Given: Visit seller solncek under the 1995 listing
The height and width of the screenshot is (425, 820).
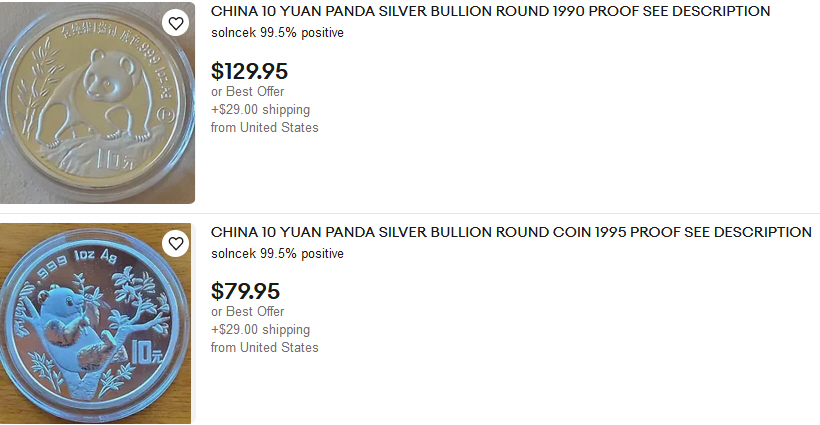Looking at the screenshot, I should click(233, 254).
